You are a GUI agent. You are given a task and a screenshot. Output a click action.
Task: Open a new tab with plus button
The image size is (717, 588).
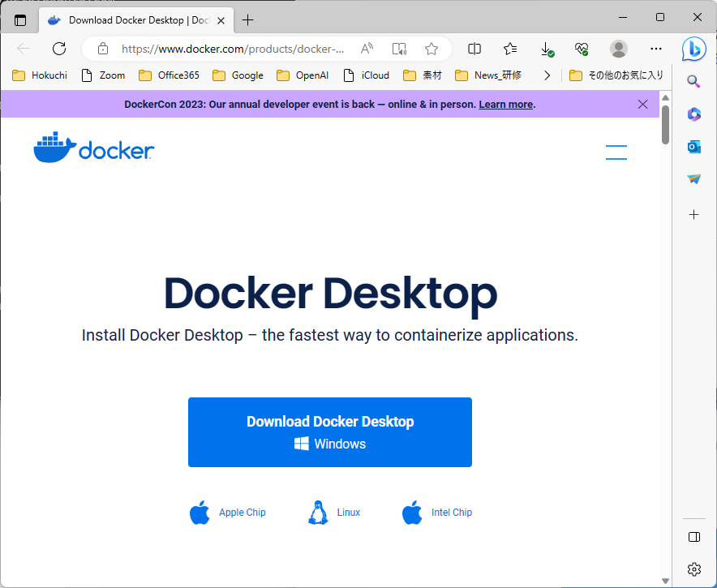[x=247, y=20]
